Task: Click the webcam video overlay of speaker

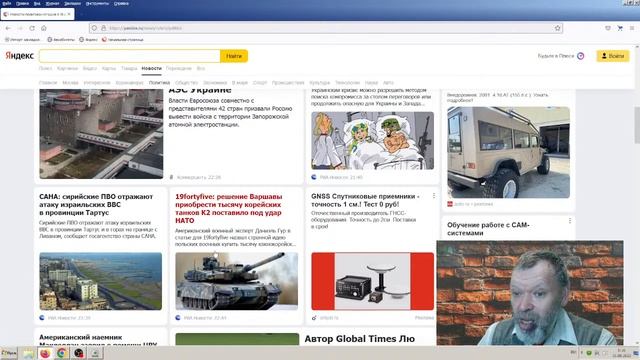Action: pos(530,293)
